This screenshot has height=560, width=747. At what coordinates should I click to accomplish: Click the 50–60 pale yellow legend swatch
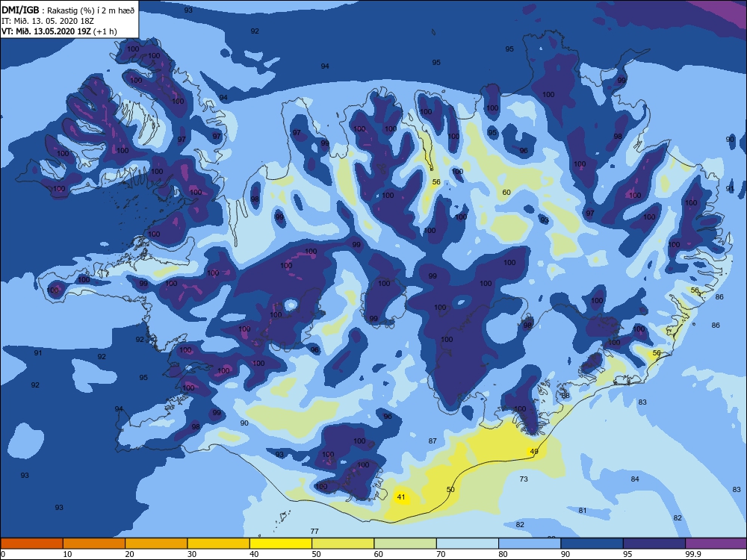(x=343, y=544)
